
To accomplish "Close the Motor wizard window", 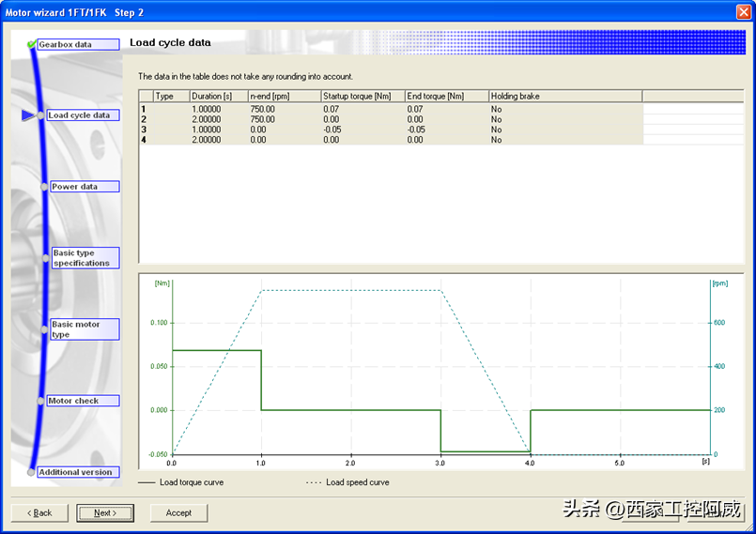I will click(x=743, y=11).
